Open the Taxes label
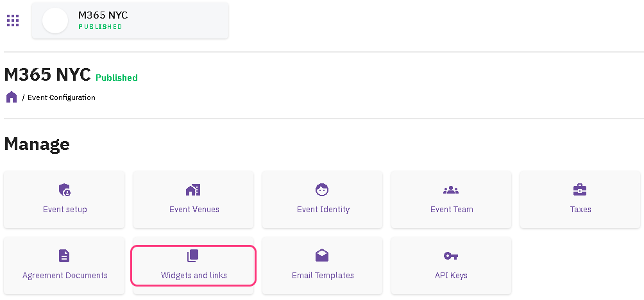This screenshot has height=300, width=644. tap(580, 210)
